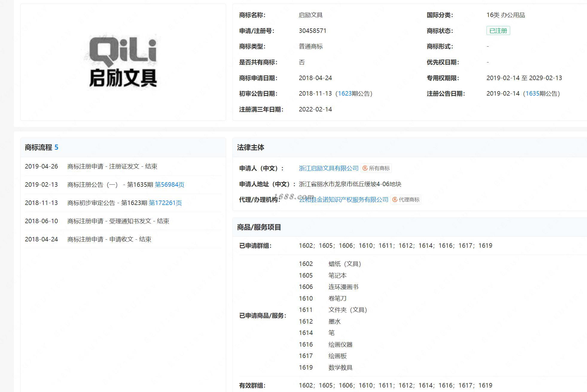Open the 1623期 preliminary announcement link
Image resolution: width=587 pixels, height=392 pixels.
345,94
